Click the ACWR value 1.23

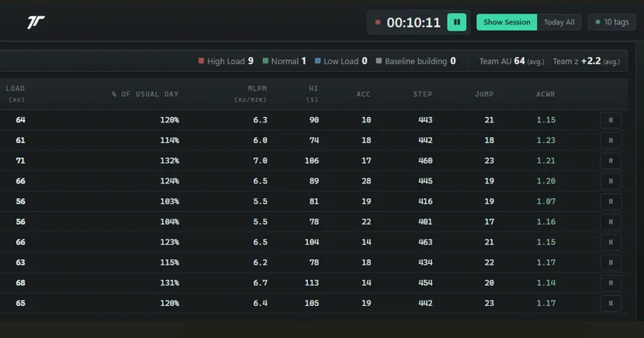click(546, 140)
